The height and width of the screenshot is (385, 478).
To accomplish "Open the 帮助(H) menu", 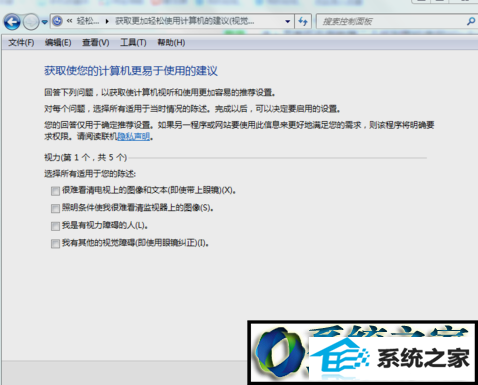I will click(x=171, y=43).
